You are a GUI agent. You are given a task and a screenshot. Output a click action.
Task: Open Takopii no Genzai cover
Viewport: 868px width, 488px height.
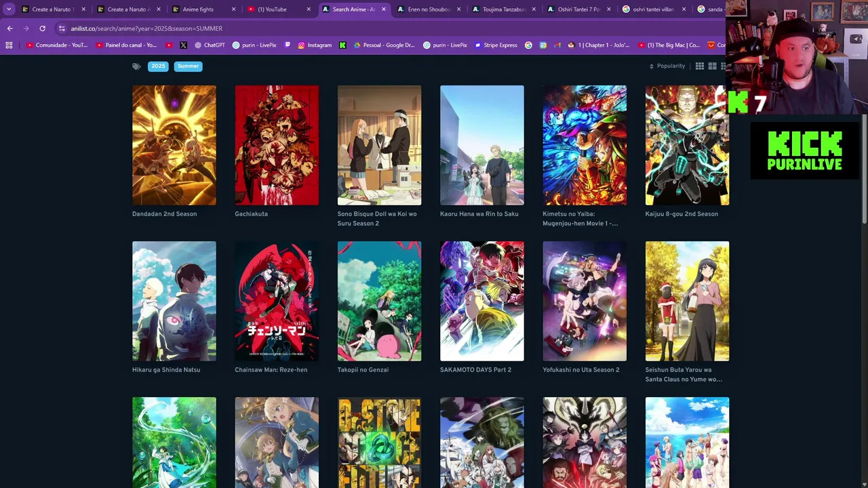[x=379, y=301]
